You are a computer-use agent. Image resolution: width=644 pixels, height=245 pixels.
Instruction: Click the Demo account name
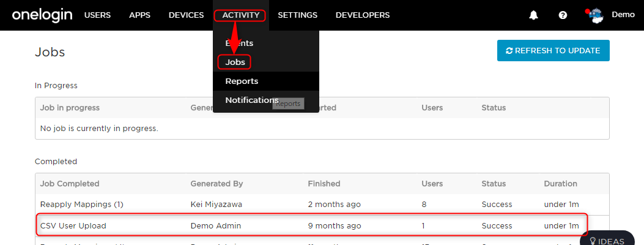coord(623,15)
